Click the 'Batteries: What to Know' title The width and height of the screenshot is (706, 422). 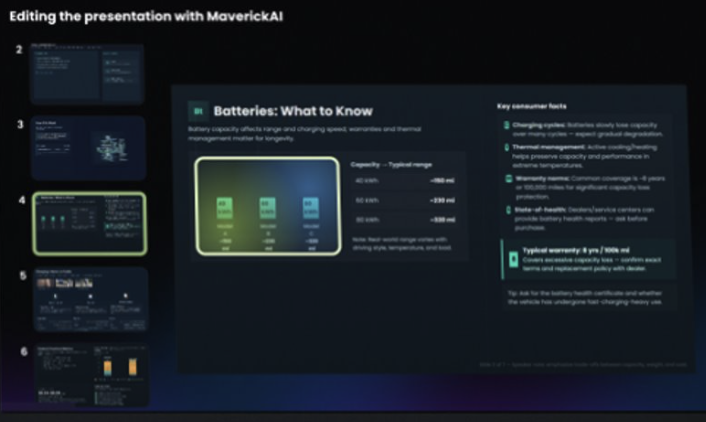click(x=293, y=111)
